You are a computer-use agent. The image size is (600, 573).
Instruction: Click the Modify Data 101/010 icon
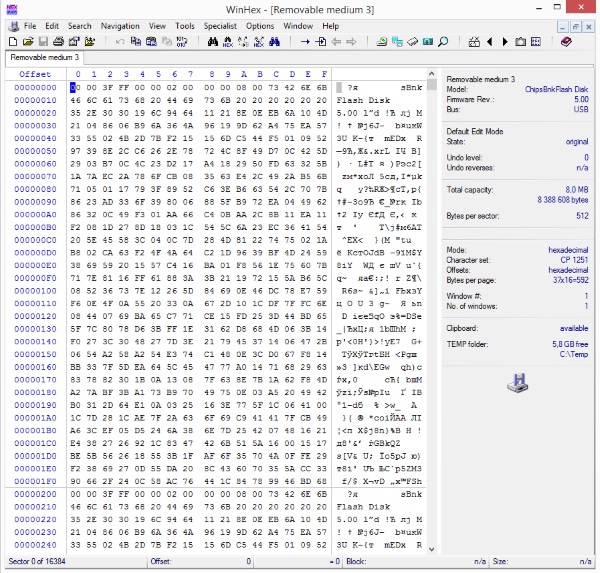click(182, 41)
